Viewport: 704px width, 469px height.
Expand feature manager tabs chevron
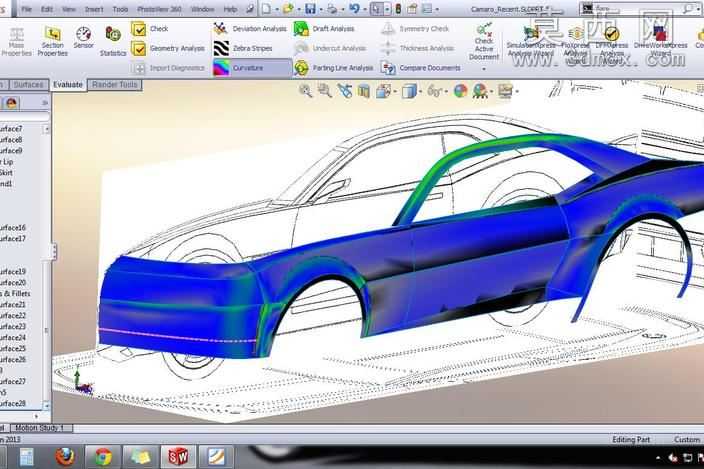45,103
